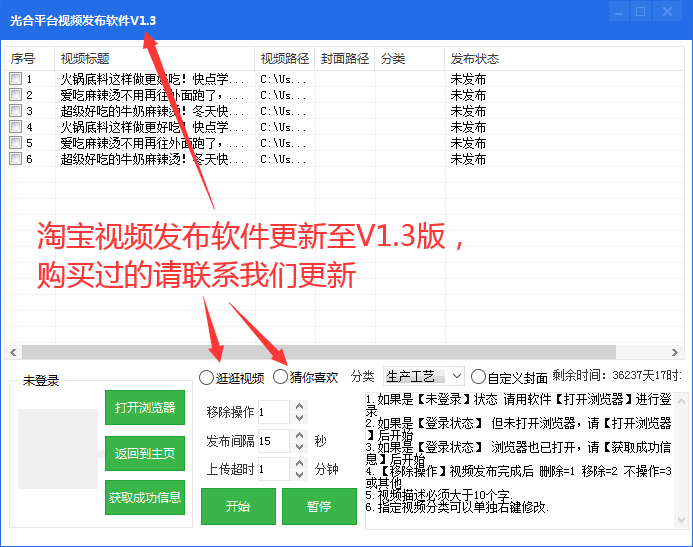
Task: Decrease the 上传超时 minutes with down arrow
Action: [x=300, y=475]
